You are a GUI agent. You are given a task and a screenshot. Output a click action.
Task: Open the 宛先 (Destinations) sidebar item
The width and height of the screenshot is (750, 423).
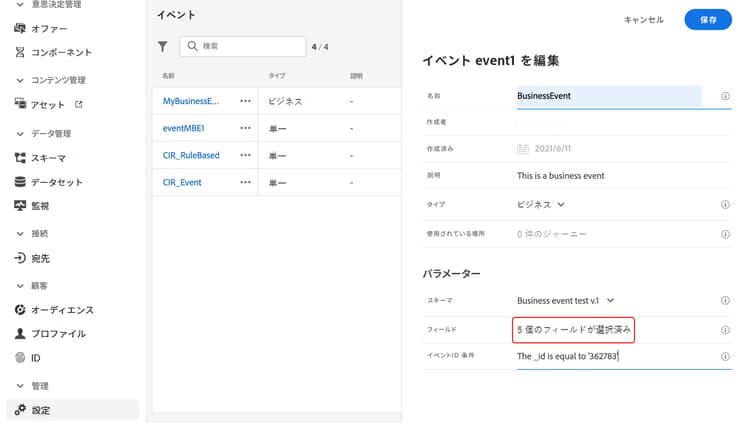[x=32, y=258]
